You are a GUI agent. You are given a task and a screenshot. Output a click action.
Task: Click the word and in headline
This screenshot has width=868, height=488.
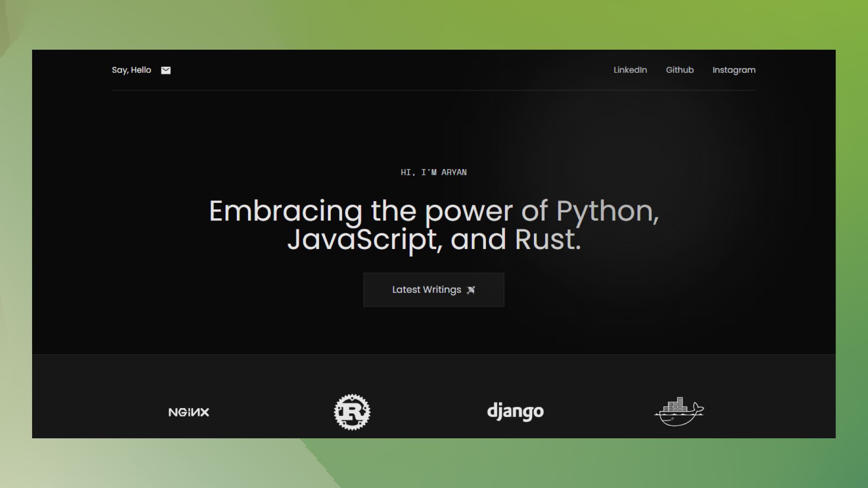tap(478, 239)
